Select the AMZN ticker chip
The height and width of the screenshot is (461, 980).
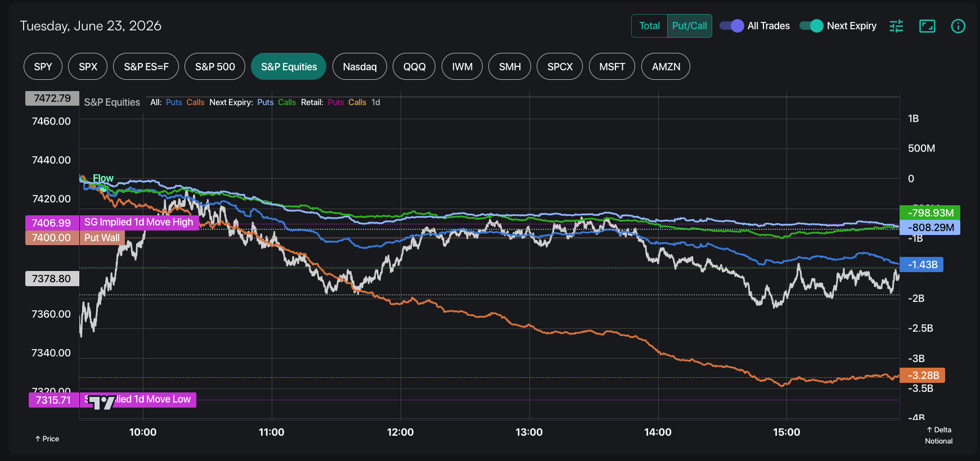666,66
